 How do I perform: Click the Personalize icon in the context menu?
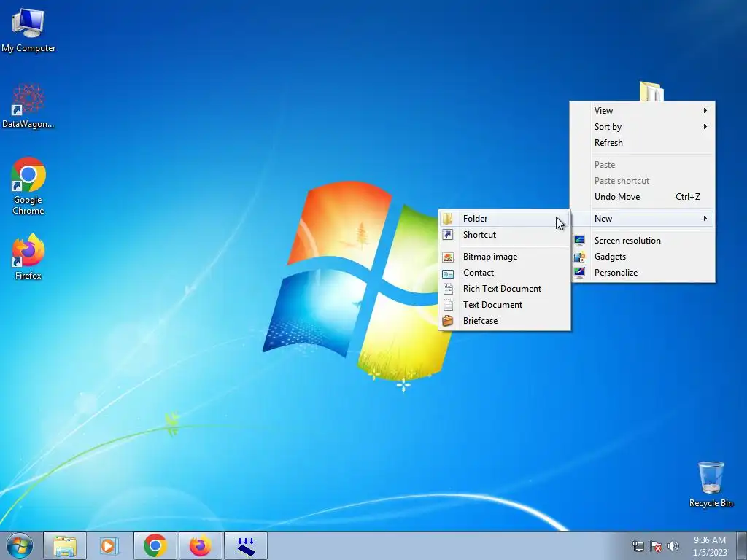coord(579,273)
